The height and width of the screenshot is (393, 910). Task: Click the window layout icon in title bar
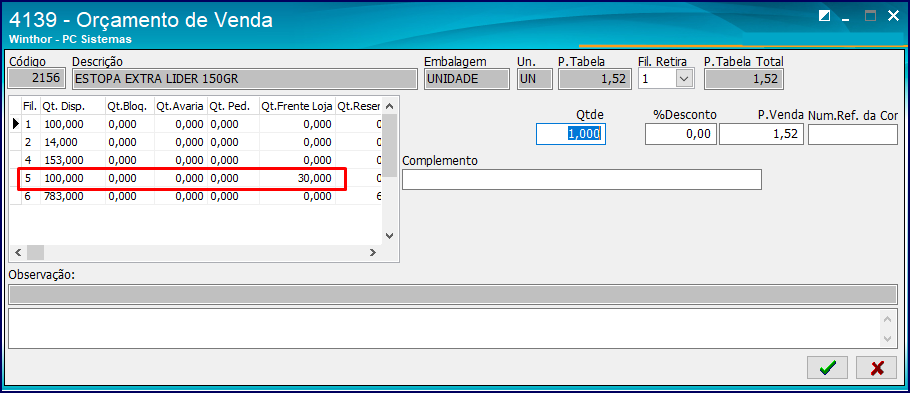[x=824, y=16]
